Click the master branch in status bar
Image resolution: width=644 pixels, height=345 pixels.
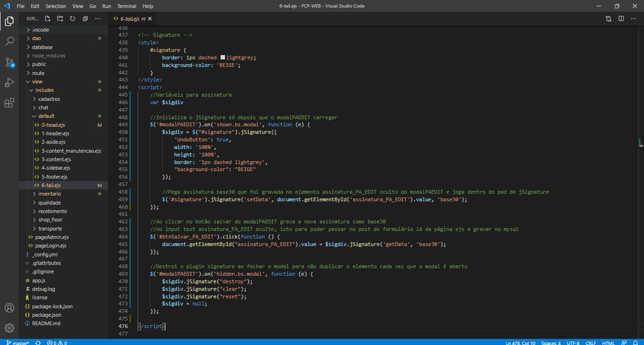(18, 343)
